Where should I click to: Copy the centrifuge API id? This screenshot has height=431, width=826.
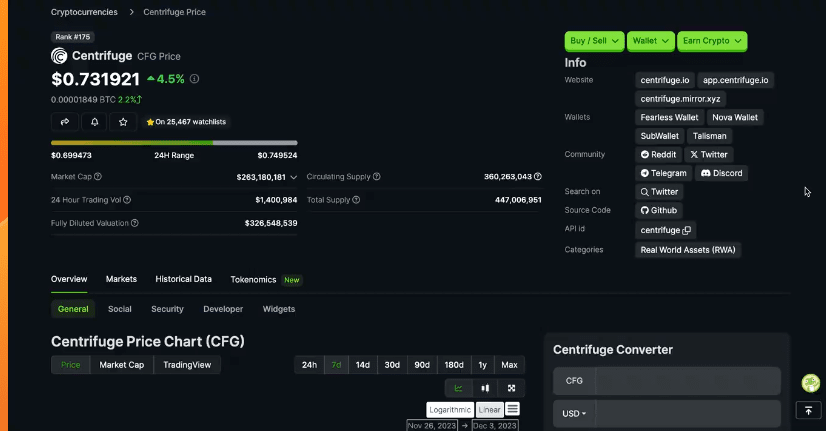(x=686, y=230)
